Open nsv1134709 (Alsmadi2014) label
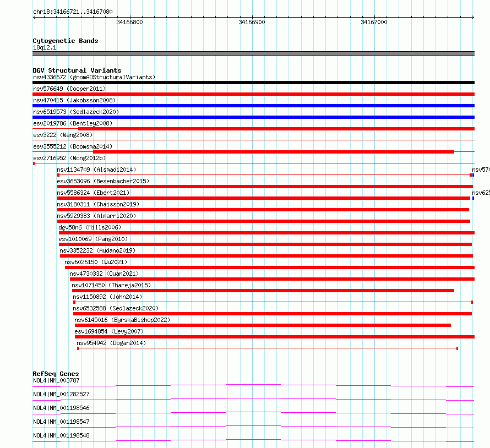This screenshot has width=490, height=448. 96,170
